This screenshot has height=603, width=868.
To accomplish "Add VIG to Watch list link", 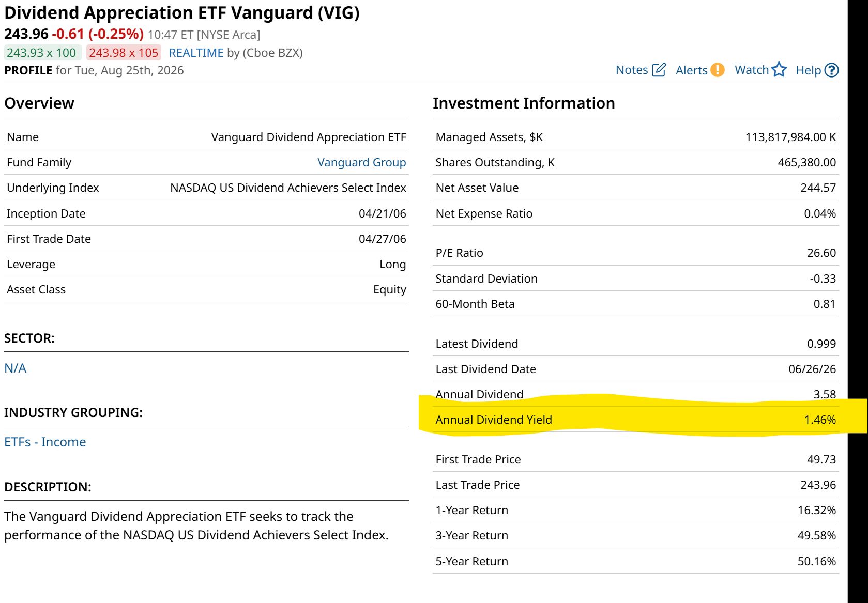I will point(752,70).
